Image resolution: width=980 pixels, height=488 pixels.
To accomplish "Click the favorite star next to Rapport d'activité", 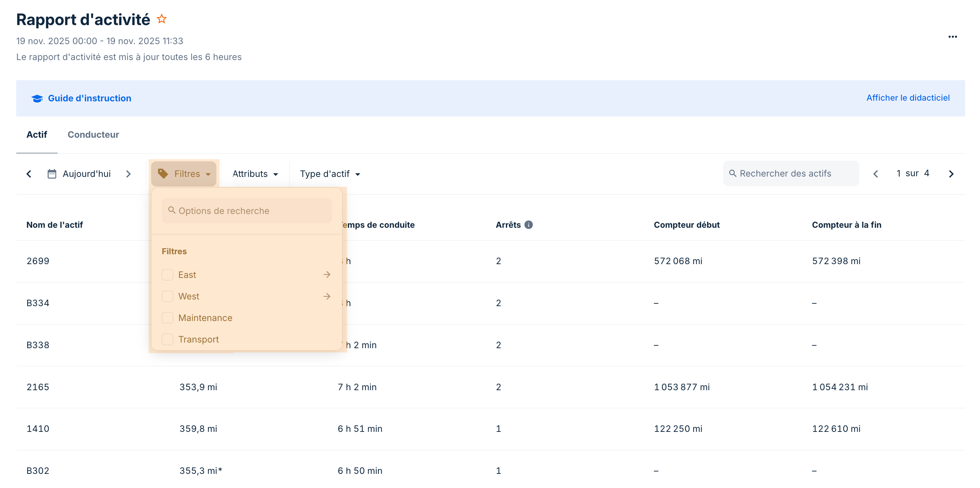I will click(x=162, y=19).
